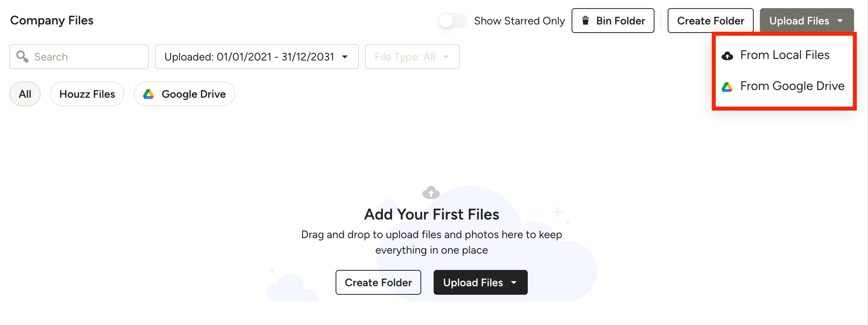This screenshot has height=325, width=868.
Task: Click the magnifier icon in the Search box
Action: [x=22, y=57]
